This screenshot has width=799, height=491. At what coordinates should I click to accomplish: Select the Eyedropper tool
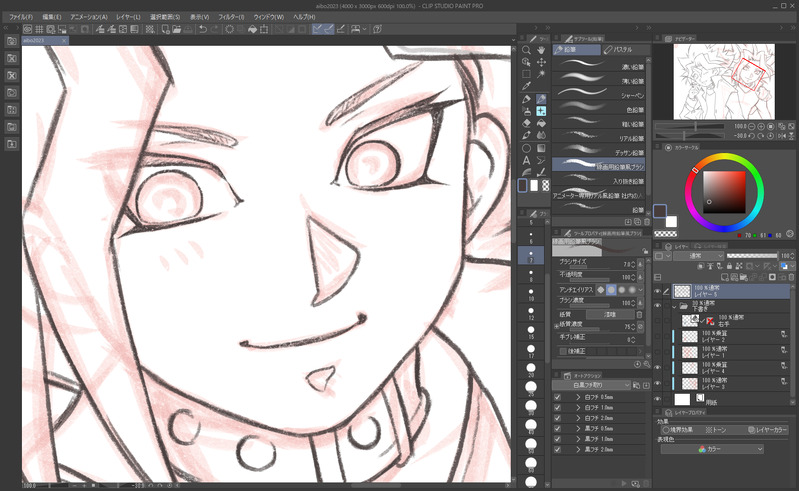526,87
